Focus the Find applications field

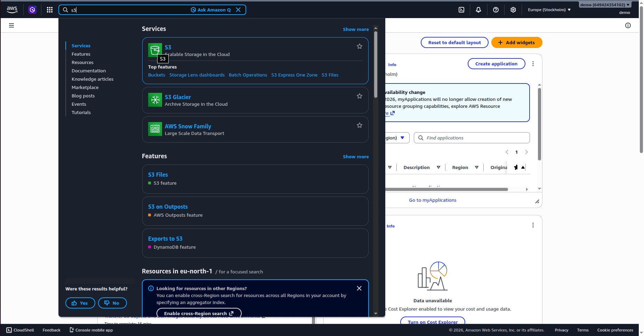[472, 138]
